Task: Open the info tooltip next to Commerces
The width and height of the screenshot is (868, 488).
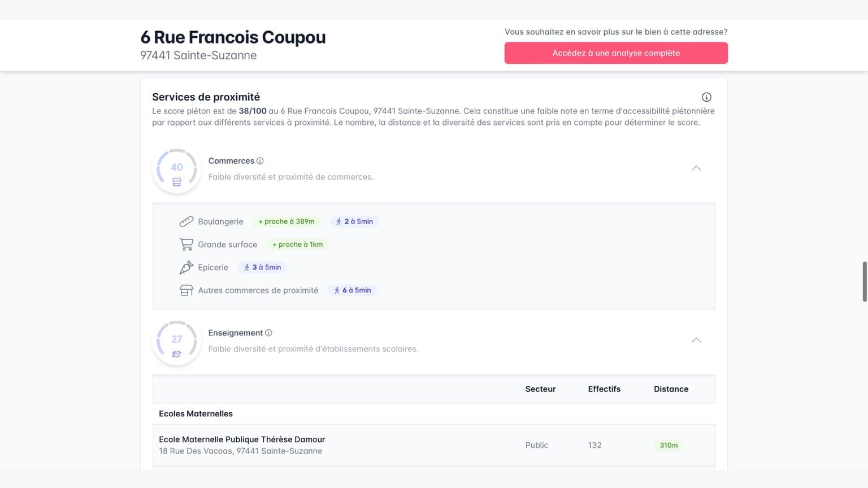Action: click(260, 160)
